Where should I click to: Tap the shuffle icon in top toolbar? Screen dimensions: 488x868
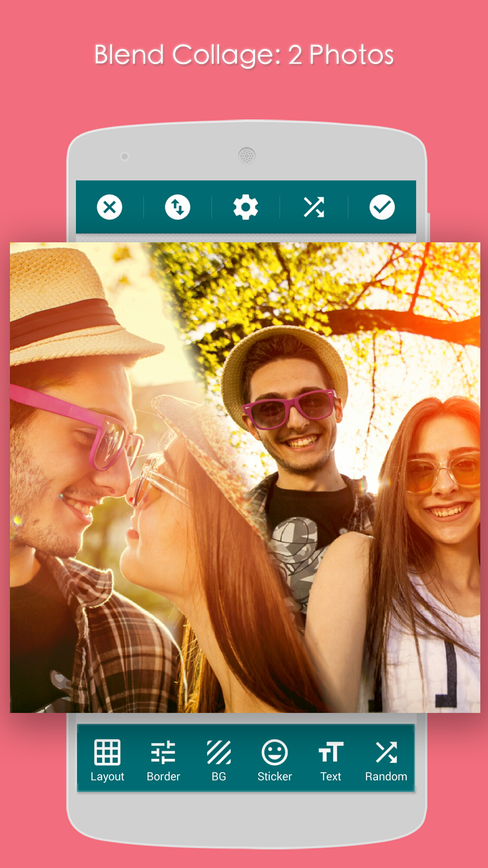[x=314, y=207]
